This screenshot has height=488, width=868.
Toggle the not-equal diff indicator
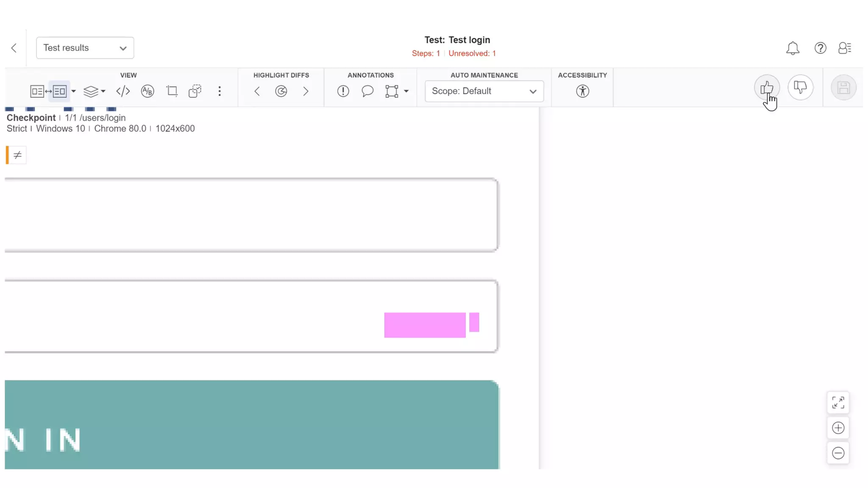click(x=17, y=155)
